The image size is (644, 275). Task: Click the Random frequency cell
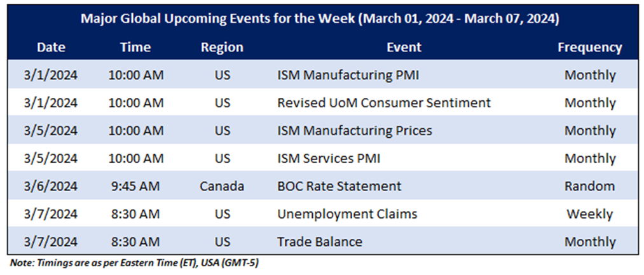pyautogui.click(x=589, y=186)
